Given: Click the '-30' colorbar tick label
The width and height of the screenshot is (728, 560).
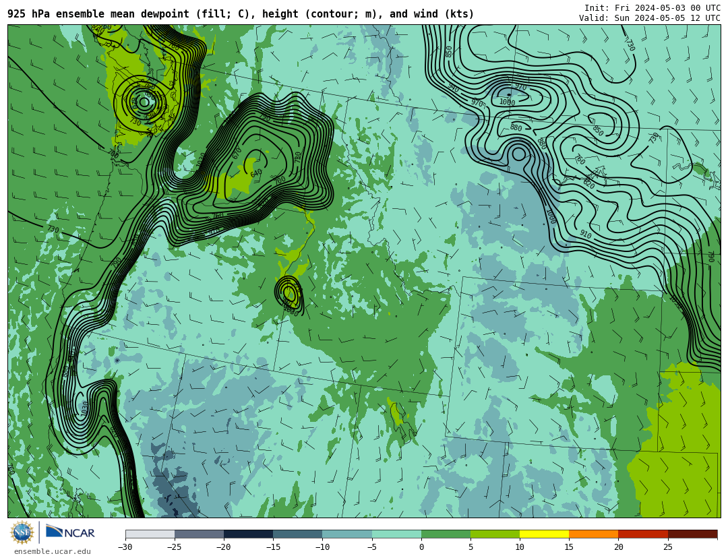Looking at the screenshot, I should (x=125, y=547).
